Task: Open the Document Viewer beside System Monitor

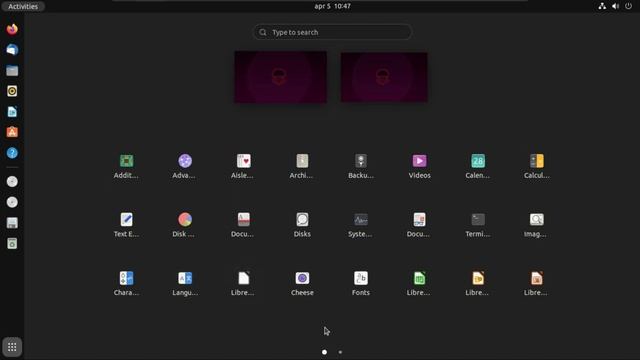Action: (420, 225)
